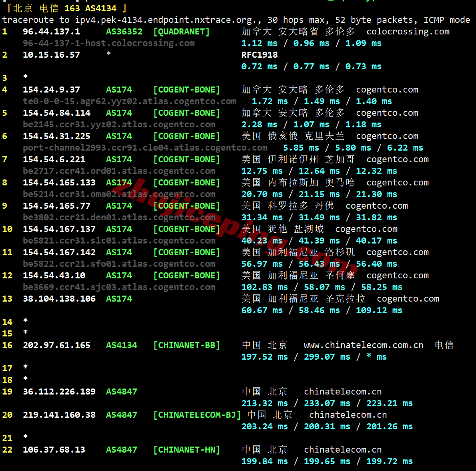Click the RFC1918 label
This screenshot has width=476, height=471.
click(x=259, y=55)
